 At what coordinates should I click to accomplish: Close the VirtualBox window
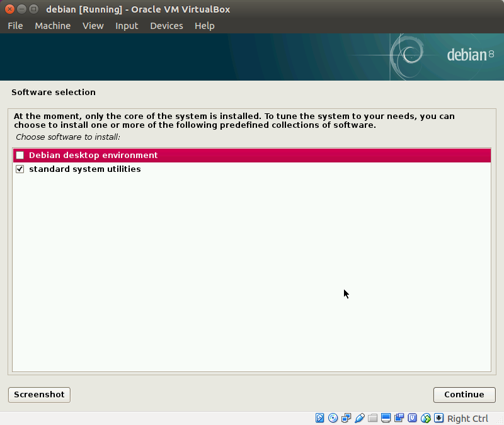pos(9,9)
